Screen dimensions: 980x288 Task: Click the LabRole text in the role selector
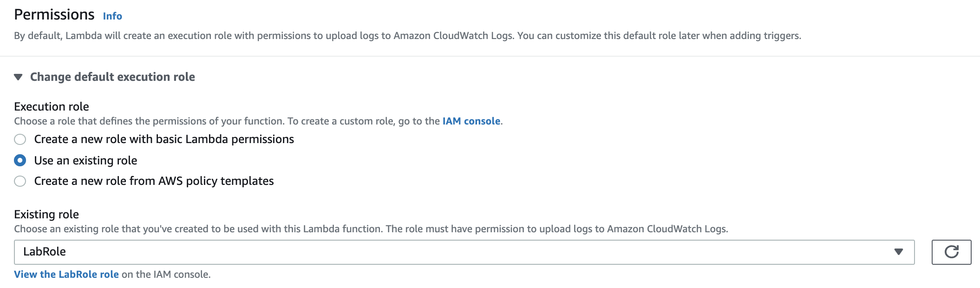point(45,252)
